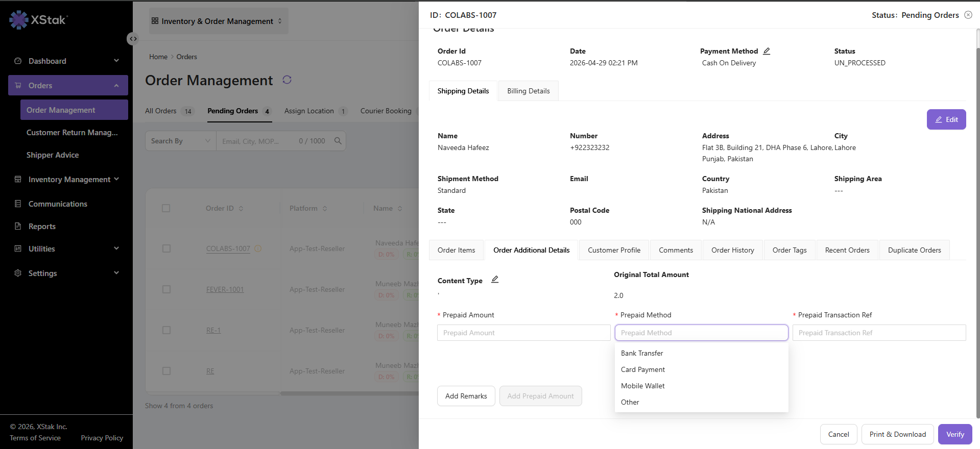Click the Content Type edit pencil icon
The width and height of the screenshot is (980, 449).
coord(495,279)
